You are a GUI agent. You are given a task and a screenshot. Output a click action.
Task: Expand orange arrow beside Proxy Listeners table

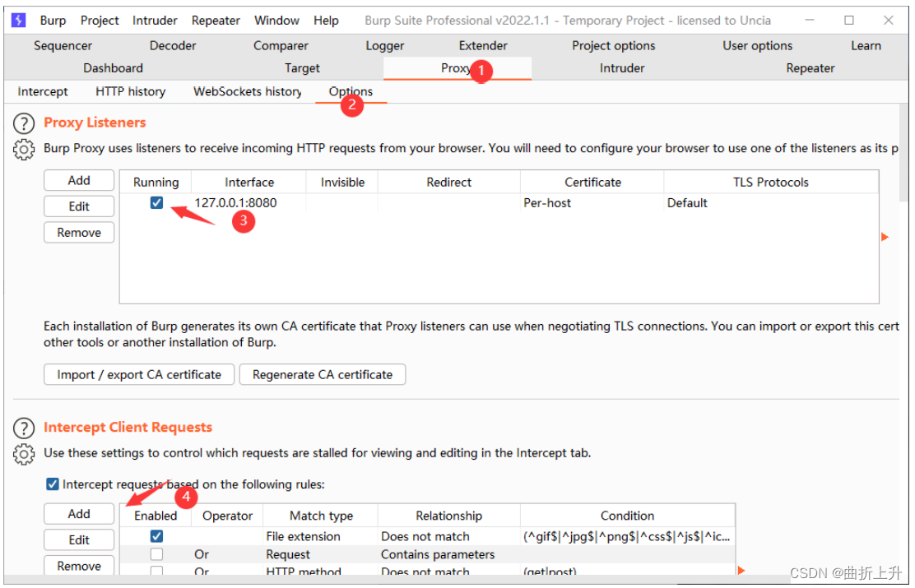coord(886,237)
